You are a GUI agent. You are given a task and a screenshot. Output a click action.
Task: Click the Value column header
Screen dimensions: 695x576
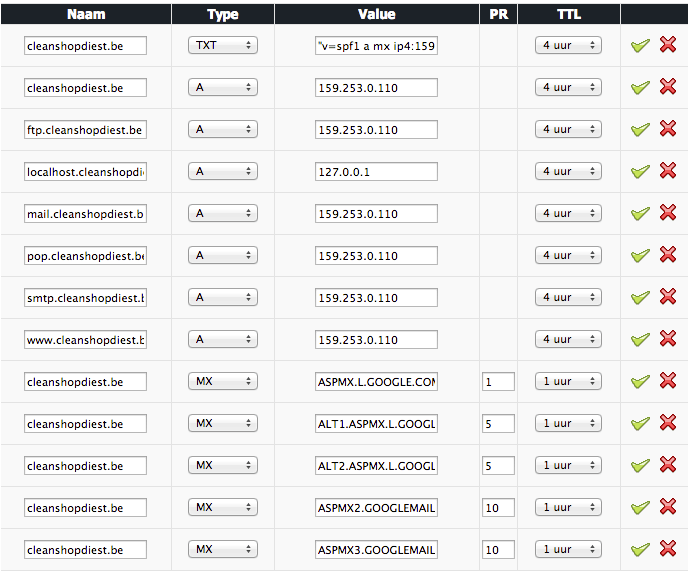click(x=377, y=14)
